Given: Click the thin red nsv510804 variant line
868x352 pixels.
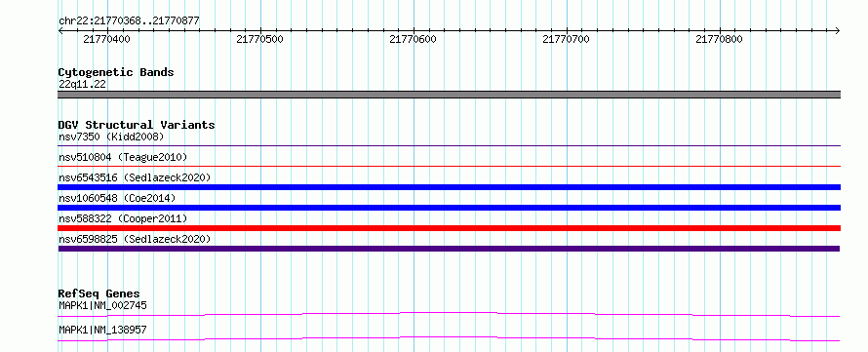Looking at the screenshot, I should tap(449, 166).
